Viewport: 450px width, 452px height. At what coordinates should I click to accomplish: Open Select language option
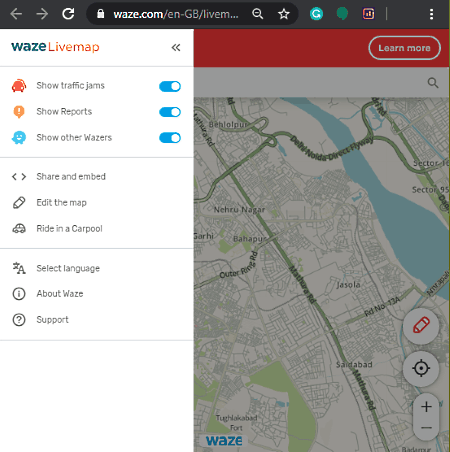coord(68,268)
